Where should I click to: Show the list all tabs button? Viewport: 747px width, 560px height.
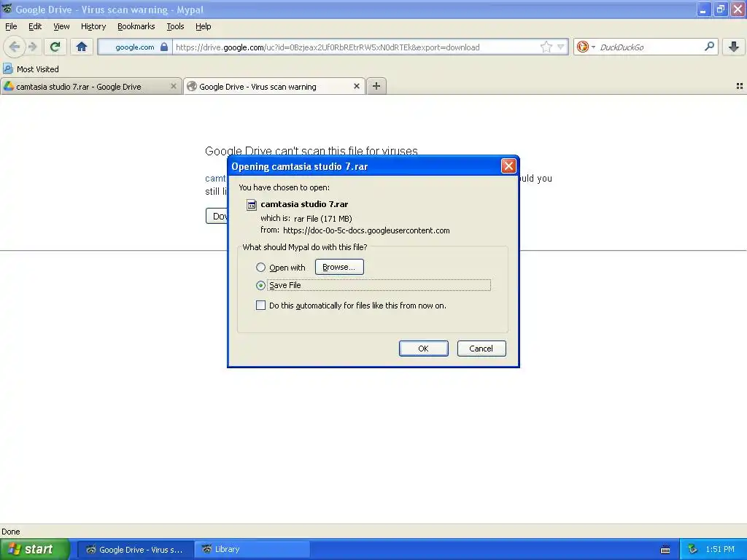[x=740, y=86]
